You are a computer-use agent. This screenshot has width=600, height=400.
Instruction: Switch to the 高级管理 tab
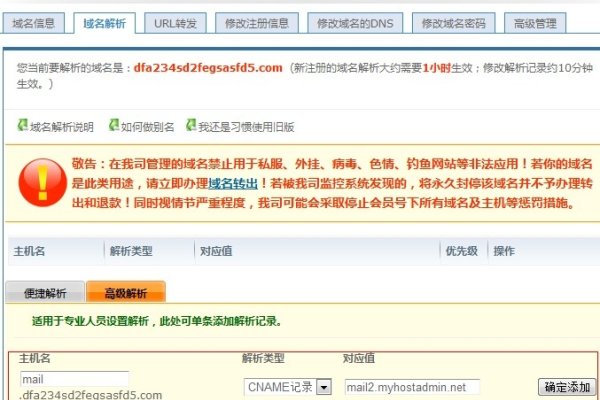[535, 24]
